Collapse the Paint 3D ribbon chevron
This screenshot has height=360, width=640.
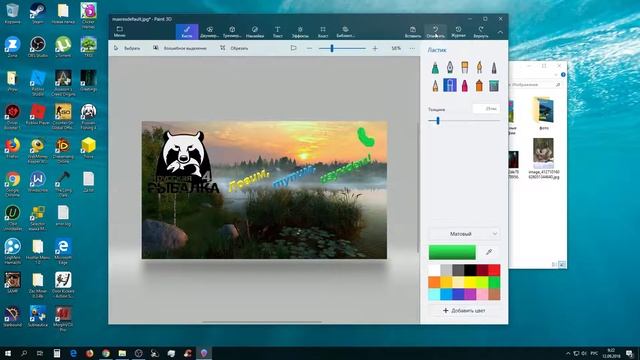click(500, 32)
